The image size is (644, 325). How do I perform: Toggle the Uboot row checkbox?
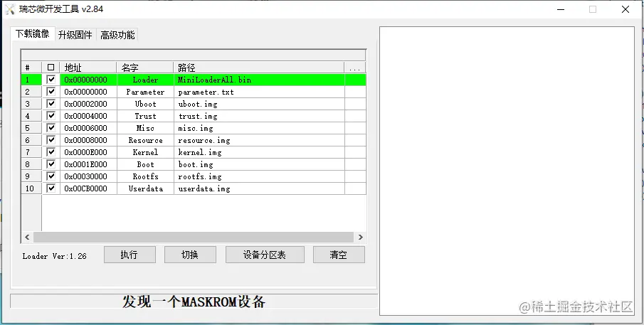(51, 104)
